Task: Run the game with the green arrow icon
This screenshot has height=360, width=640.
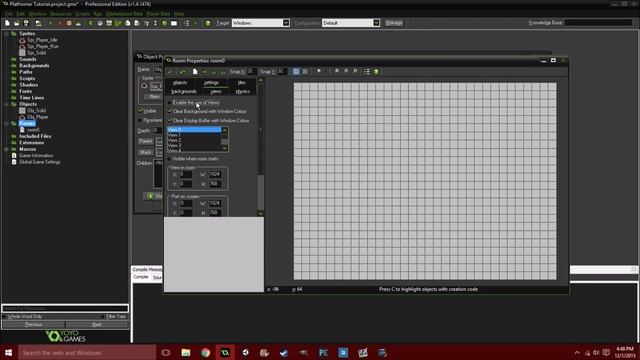Action: [50, 23]
